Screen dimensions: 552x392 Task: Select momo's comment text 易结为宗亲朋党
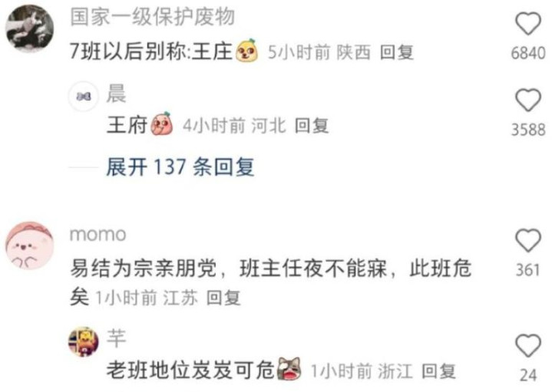[144, 268]
